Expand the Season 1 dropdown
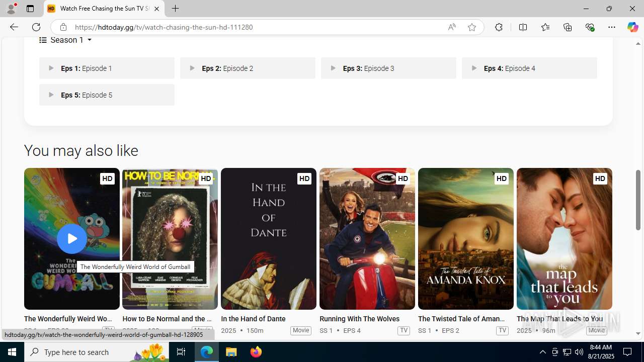Screen dimensions: 644x362 tap(66, 40)
